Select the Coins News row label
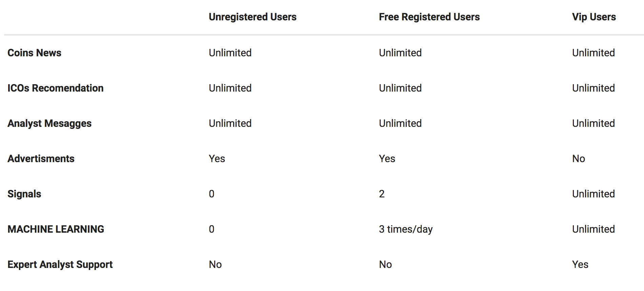 coord(34,53)
